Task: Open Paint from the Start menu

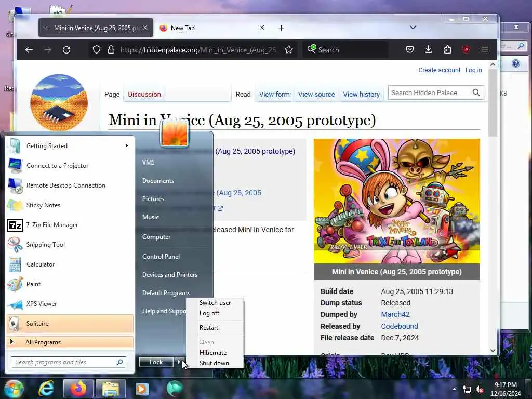Action: (x=70, y=284)
